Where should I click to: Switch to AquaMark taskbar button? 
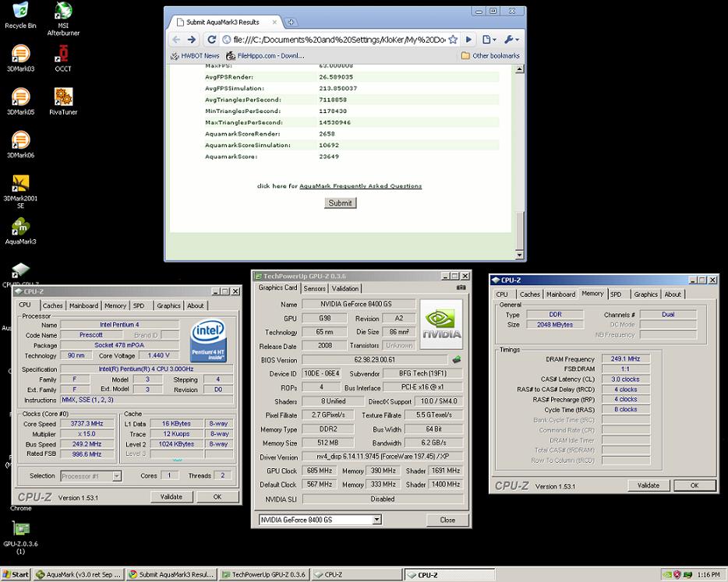coord(79,574)
